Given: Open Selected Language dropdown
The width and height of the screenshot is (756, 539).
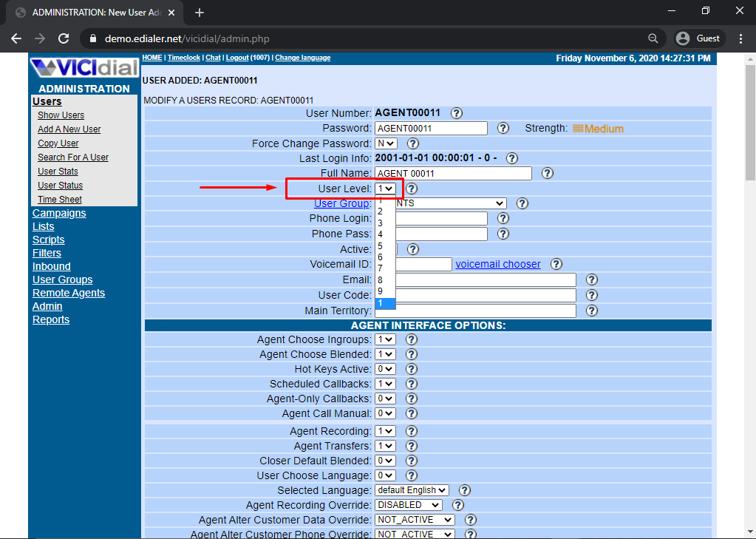Looking at the screenshot, I should coord(412,490).
